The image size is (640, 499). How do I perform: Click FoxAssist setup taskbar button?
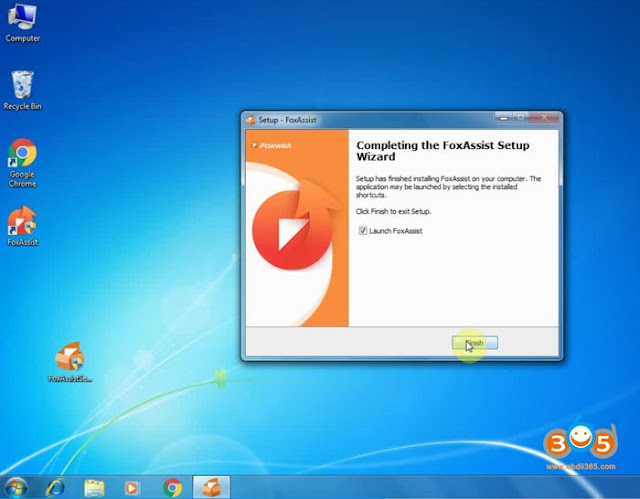(211, 487)
